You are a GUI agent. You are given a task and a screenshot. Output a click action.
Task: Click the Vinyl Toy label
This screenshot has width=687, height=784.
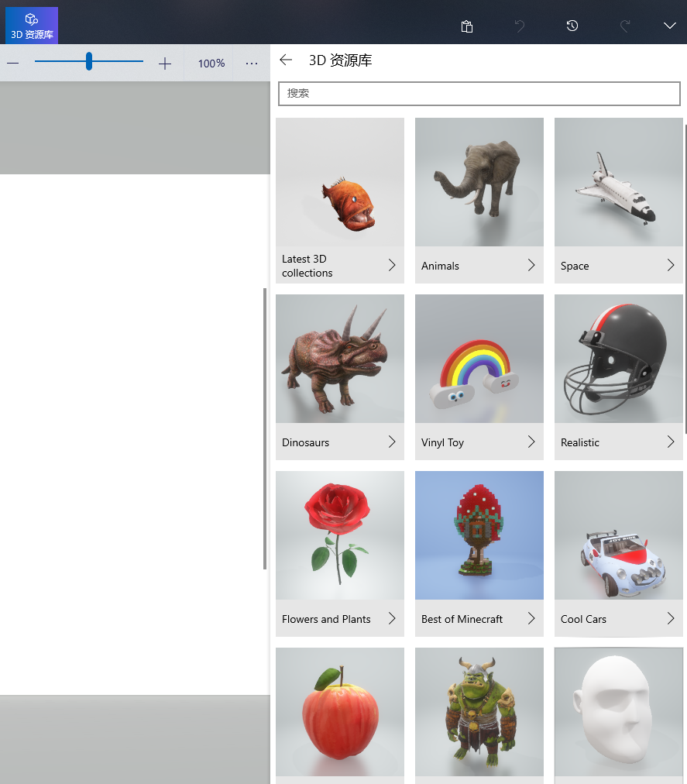(442, 442)
